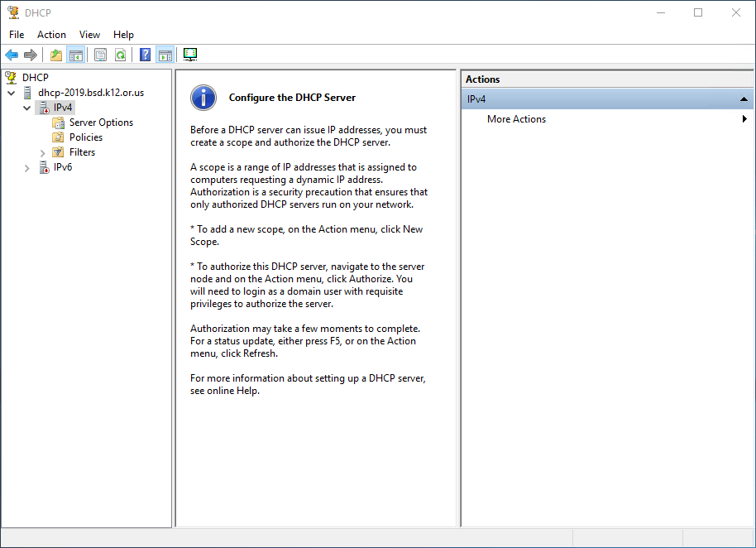Toggle Show/Hide Action Pane icon
This screenshot has height=548, width=756.
pos(165,55)
